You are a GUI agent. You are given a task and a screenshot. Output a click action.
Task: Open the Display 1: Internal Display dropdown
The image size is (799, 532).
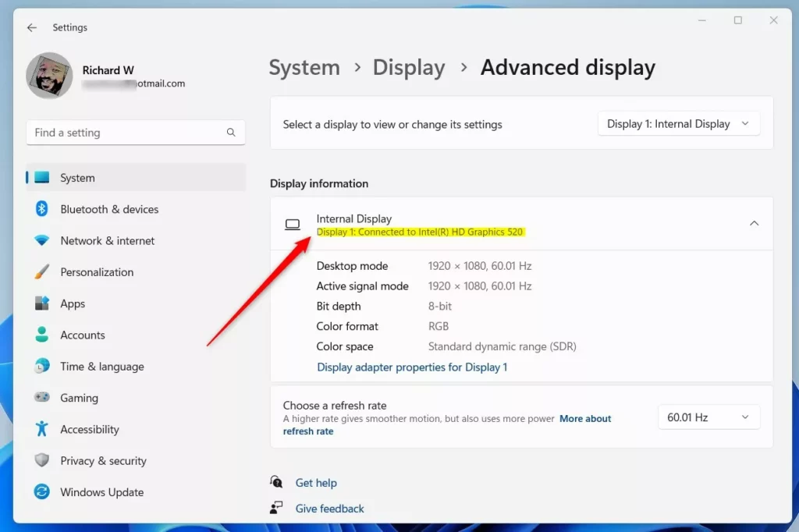[678, 124]
